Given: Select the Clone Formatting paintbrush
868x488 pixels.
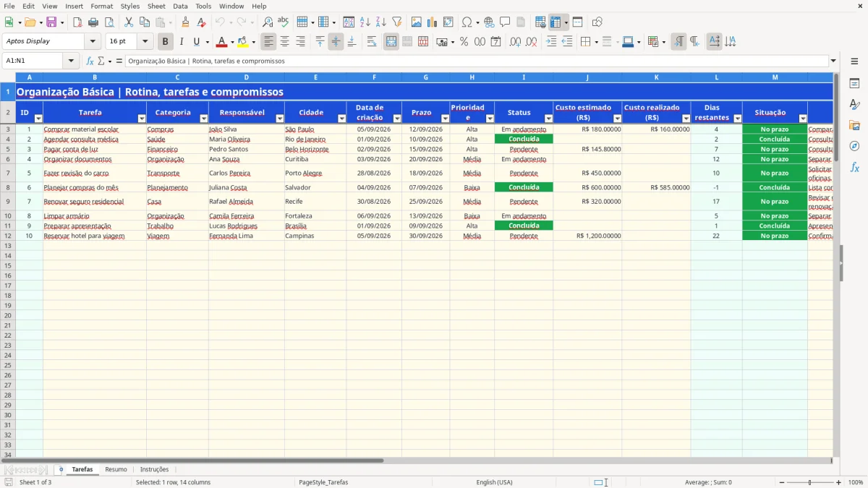Looking at the screenshot, I should [186, 22].
